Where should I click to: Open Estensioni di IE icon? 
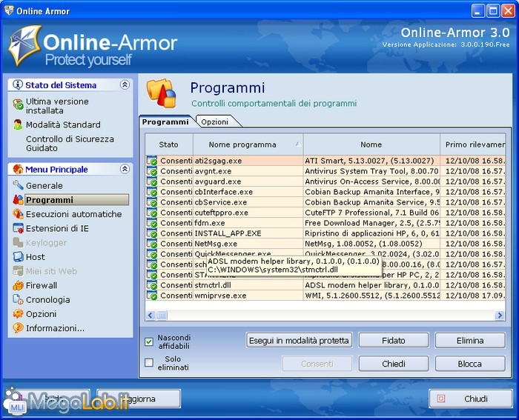tap(19, 229)
